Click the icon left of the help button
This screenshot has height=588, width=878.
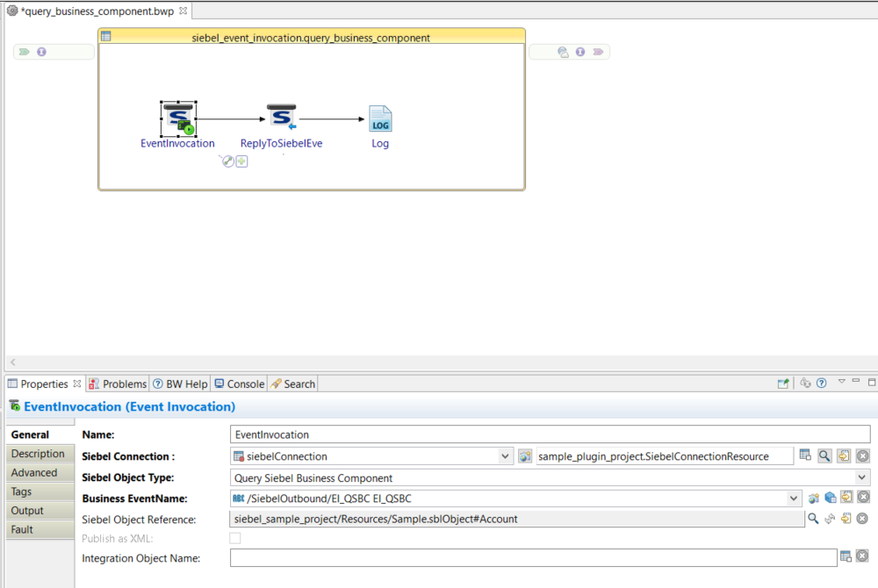point(805,384)
